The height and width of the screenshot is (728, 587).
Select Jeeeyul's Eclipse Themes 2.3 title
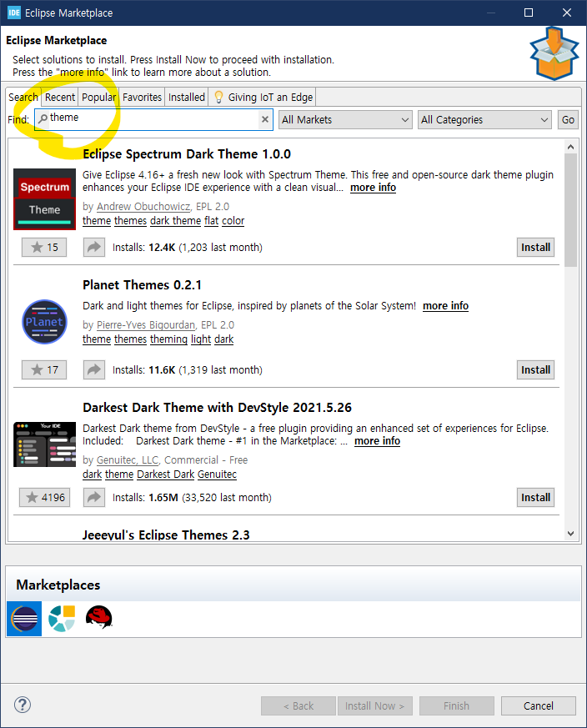click(x=166, y=535)
